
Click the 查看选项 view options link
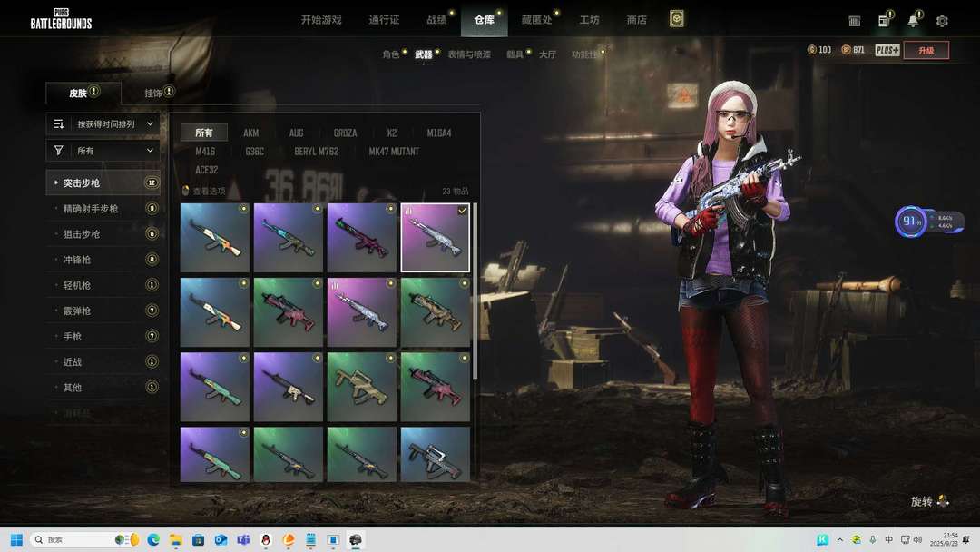(x=204, y=191)
